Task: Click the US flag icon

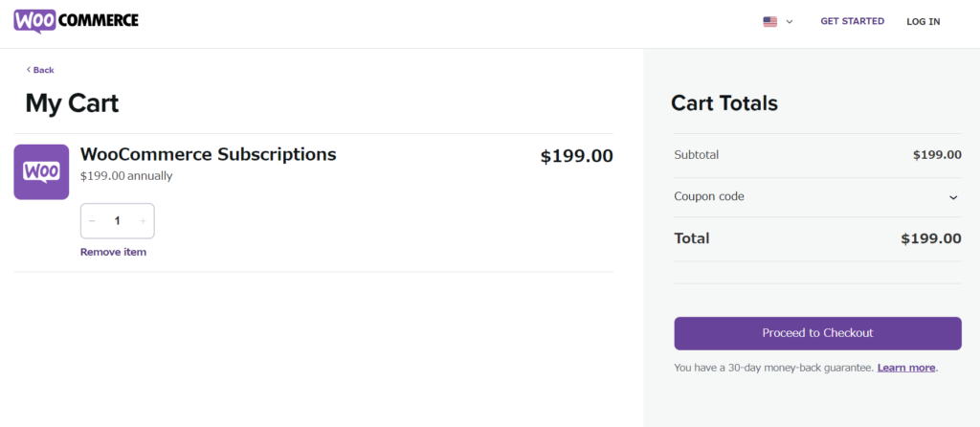Action: (x=769, y=21)
